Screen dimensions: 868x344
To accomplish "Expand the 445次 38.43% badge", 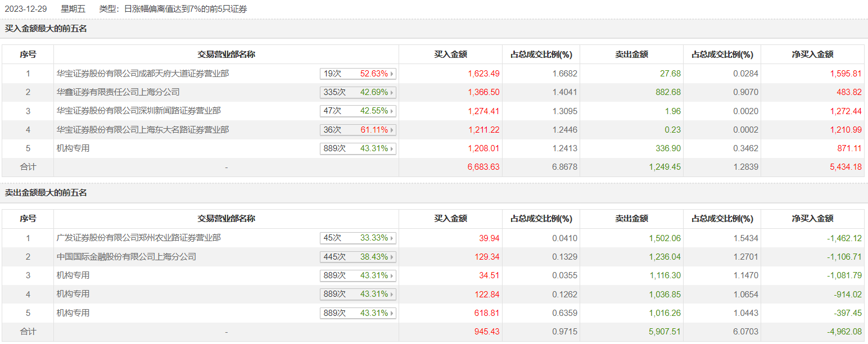I will 358,257.
